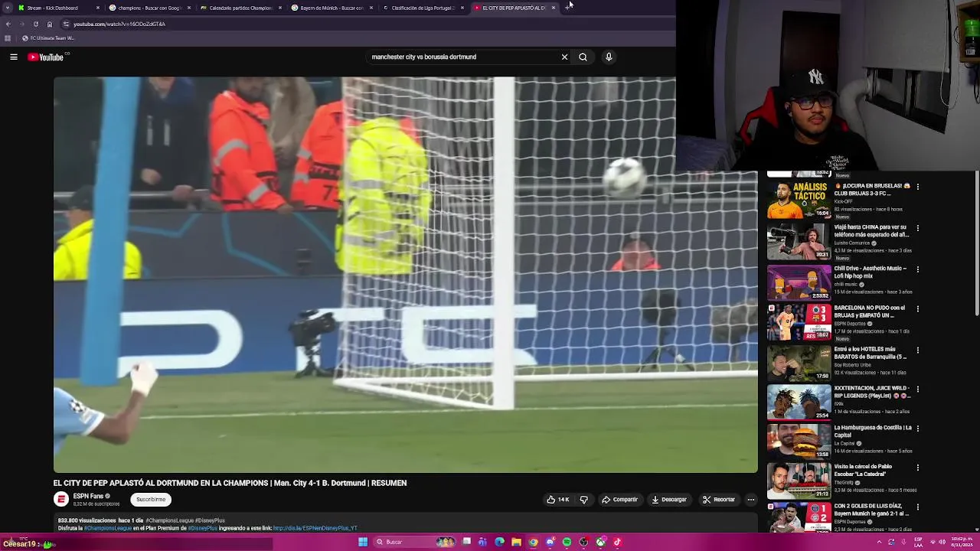Expand the browser tab search dropdown
The image size is (980, 551).
(x=8, y=8)
